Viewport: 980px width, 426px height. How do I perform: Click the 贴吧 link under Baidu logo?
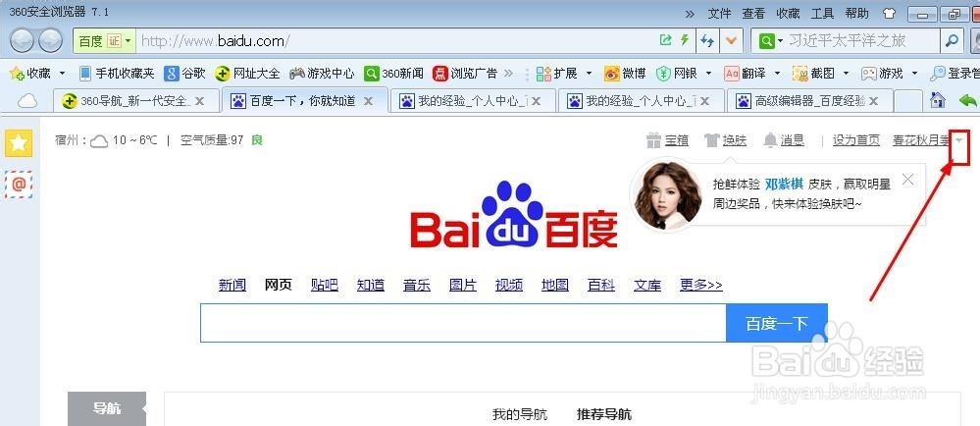pyautogui.click(x=325, y=286)
